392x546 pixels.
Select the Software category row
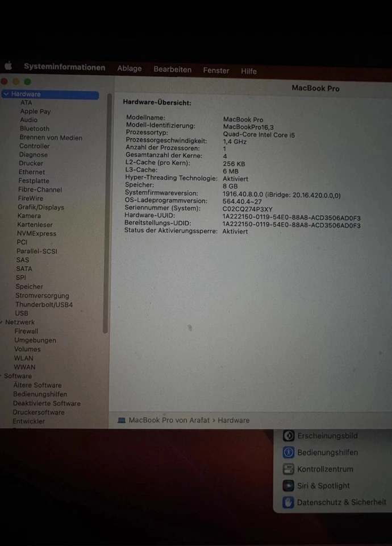[18, 376]
